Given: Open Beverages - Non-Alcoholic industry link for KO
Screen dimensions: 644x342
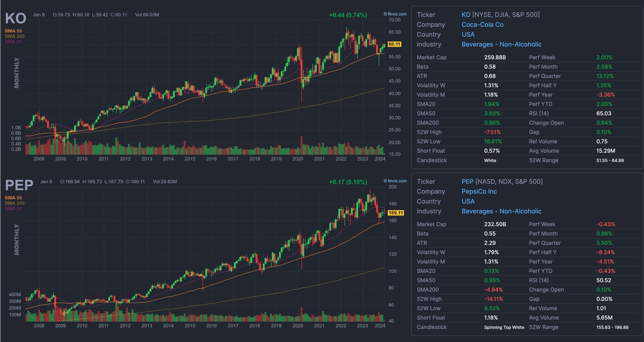Looking at the screenshot, I should tap(501, 44).
